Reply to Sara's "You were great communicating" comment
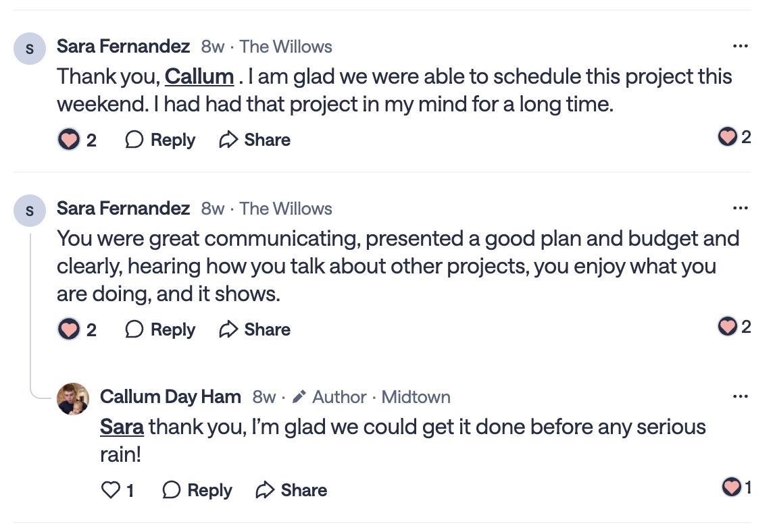The width and height of the screenshot is (773, 532). click(x=161, y=329)
